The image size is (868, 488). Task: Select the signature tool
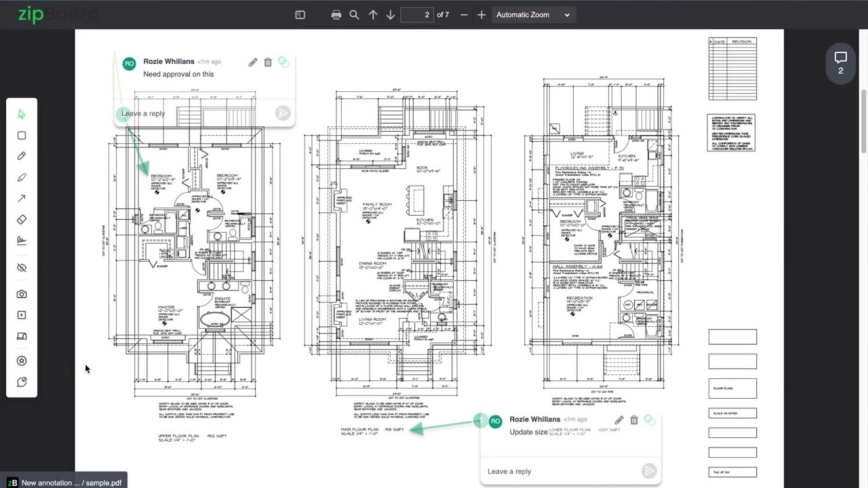pos(21,240)
